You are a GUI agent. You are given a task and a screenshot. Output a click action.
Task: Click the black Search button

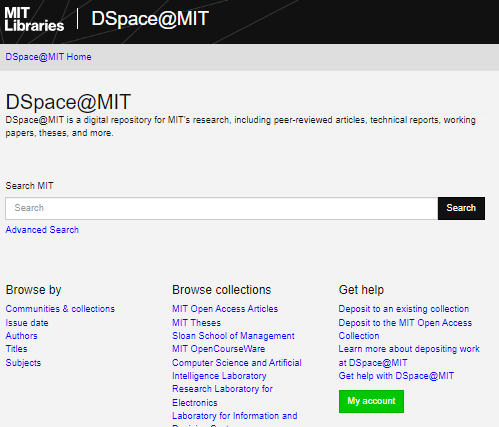pyautogui.click(x=461, y=208)
